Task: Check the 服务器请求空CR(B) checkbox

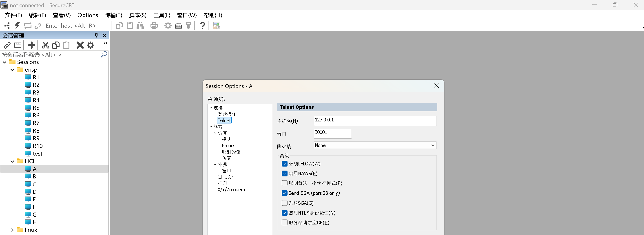Action: (x=285, y=222)
